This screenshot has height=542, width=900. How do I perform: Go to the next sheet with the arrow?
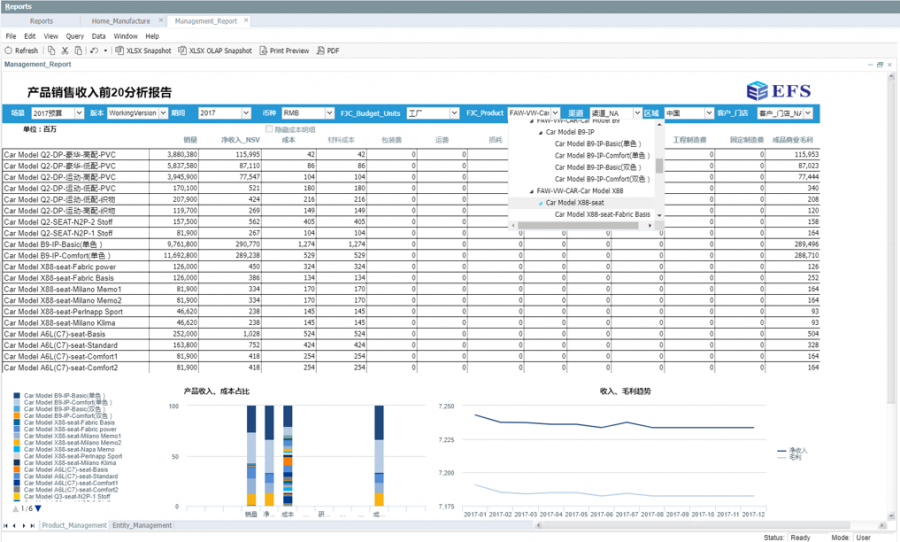(x=24, y=525)
